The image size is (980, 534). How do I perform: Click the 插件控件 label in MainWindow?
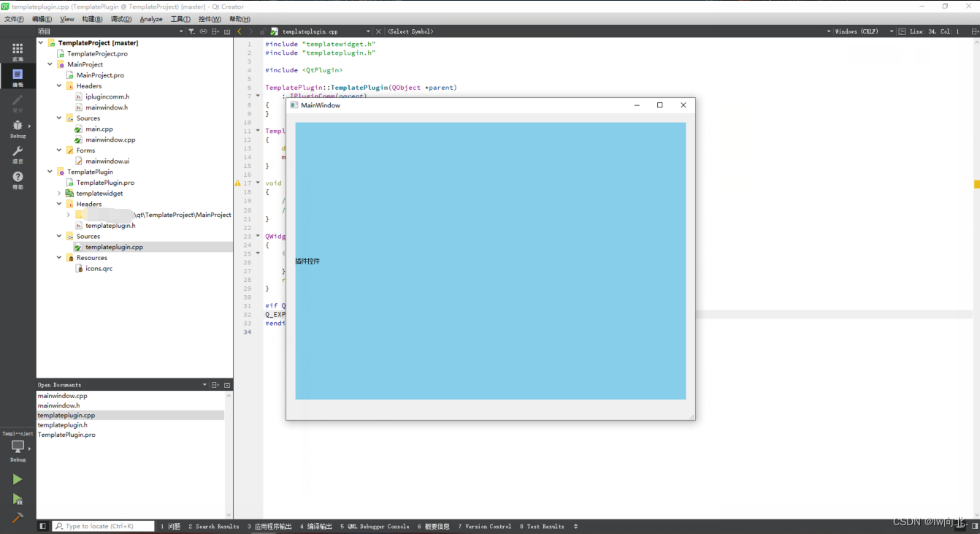[x=307, y=261]
